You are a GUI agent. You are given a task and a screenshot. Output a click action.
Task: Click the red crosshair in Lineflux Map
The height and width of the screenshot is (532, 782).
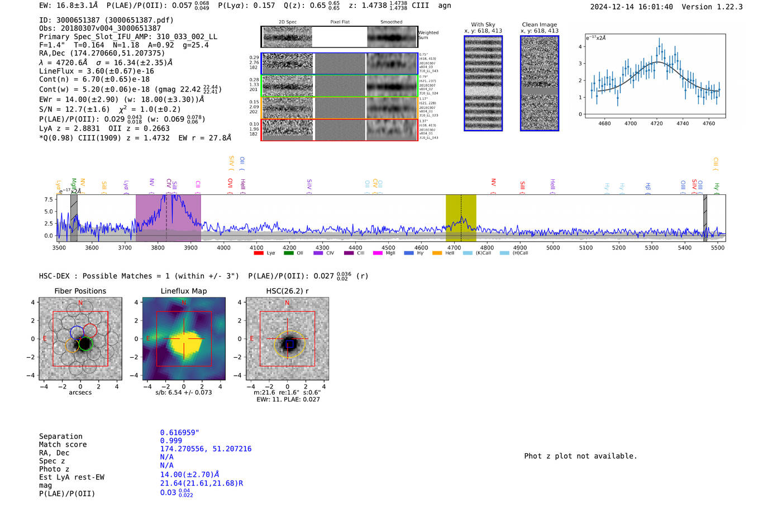click(x=184, y=338)
